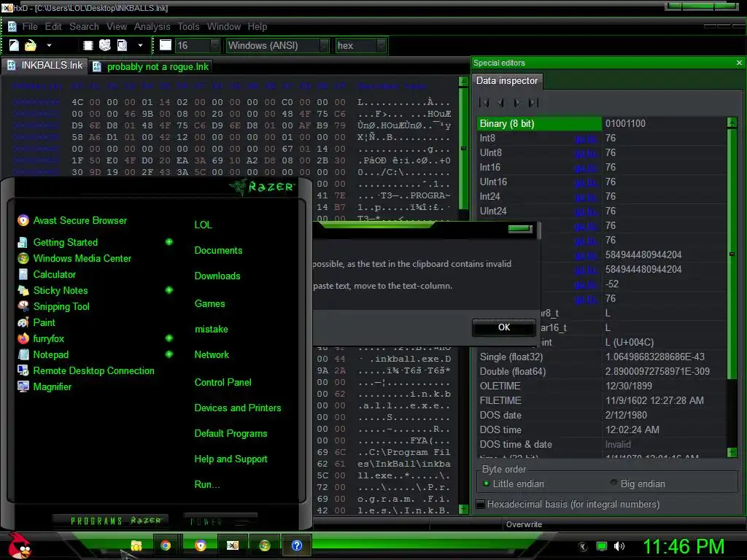This screenshot has width=747, height=560.
Task: Open Remote Desktop Connection entry
Action: pos(86,370)
